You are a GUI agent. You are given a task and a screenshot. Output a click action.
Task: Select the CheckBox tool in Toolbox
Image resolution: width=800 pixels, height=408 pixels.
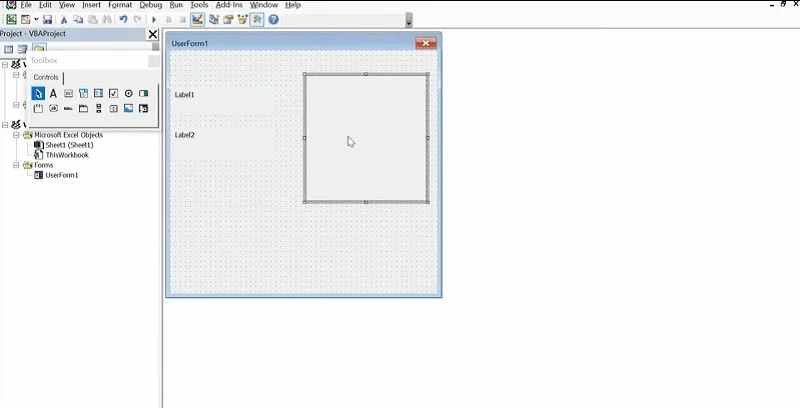(x=113, y=93)
